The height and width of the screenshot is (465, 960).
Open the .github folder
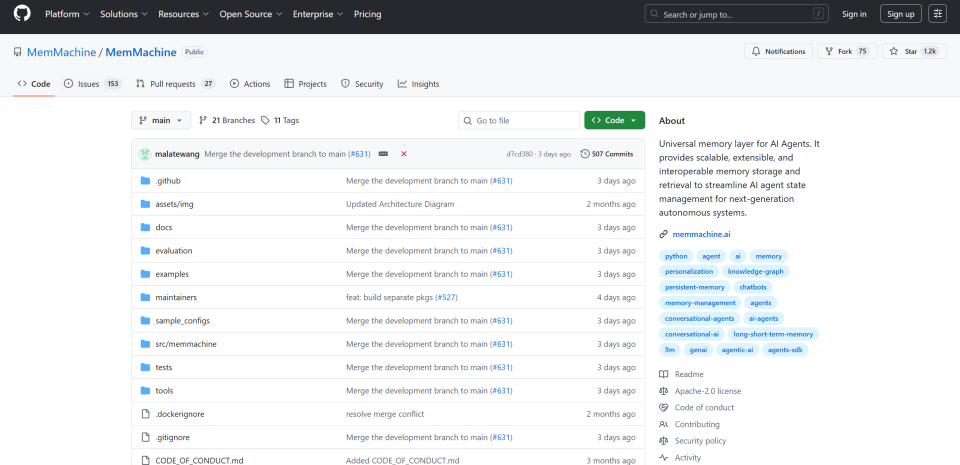pos(168,181)
